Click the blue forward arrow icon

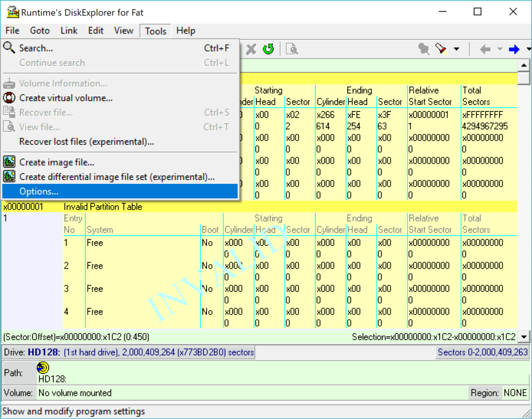coord(514,49)
